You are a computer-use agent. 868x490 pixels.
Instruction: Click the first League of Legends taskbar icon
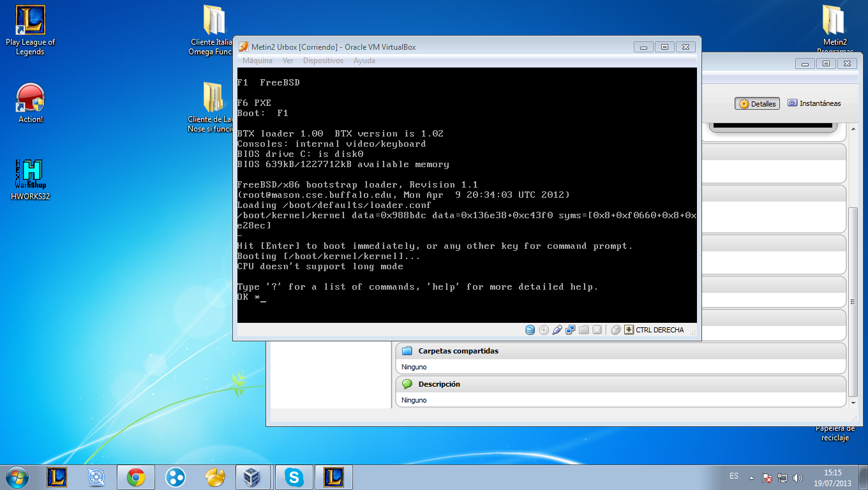click(x=57, y=477)
